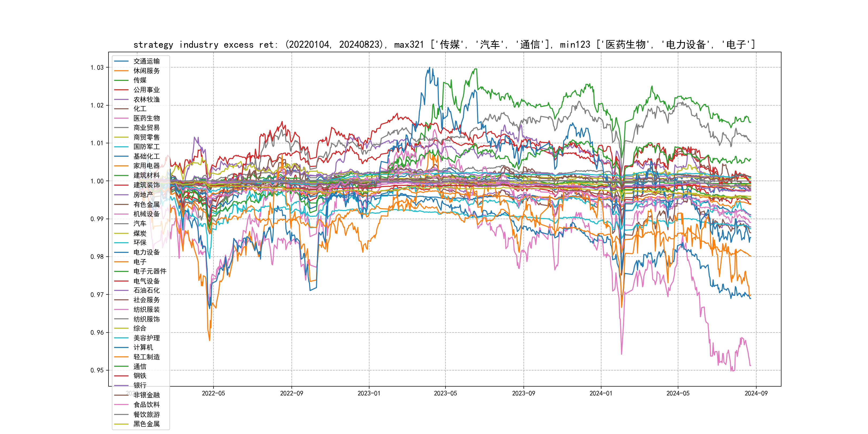The width and height of the screenshot is (868, 434).
Task: Click the 2023-05 x-axis tick label
Action: (x=445, y=393)
